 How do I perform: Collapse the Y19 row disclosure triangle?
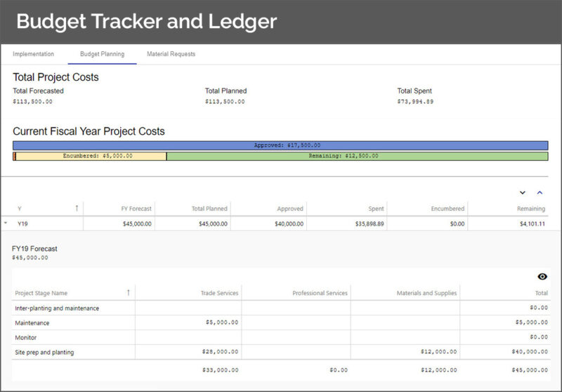(6, 223)
